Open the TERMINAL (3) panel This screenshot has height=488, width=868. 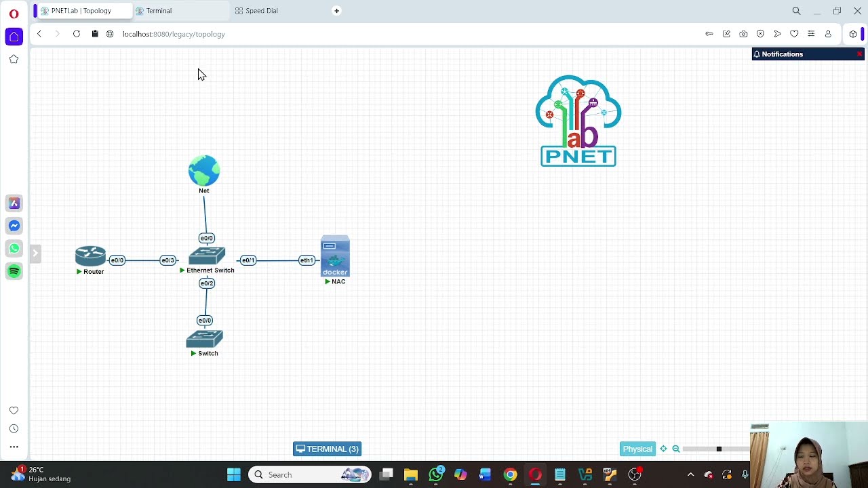click(327, 449)
